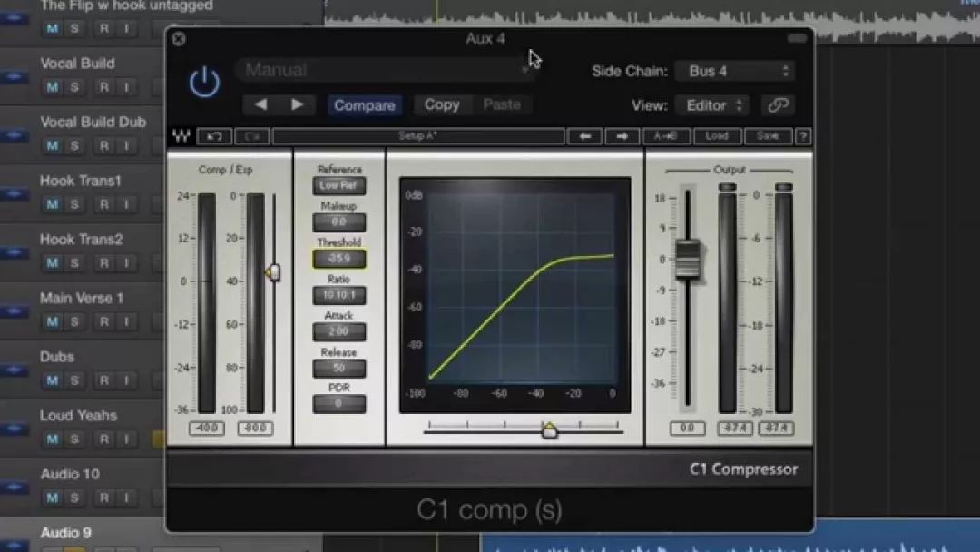The width and height of the screenshot is (980, 552).
Task: Click the Ratio value field
Action: click(338, 295)
